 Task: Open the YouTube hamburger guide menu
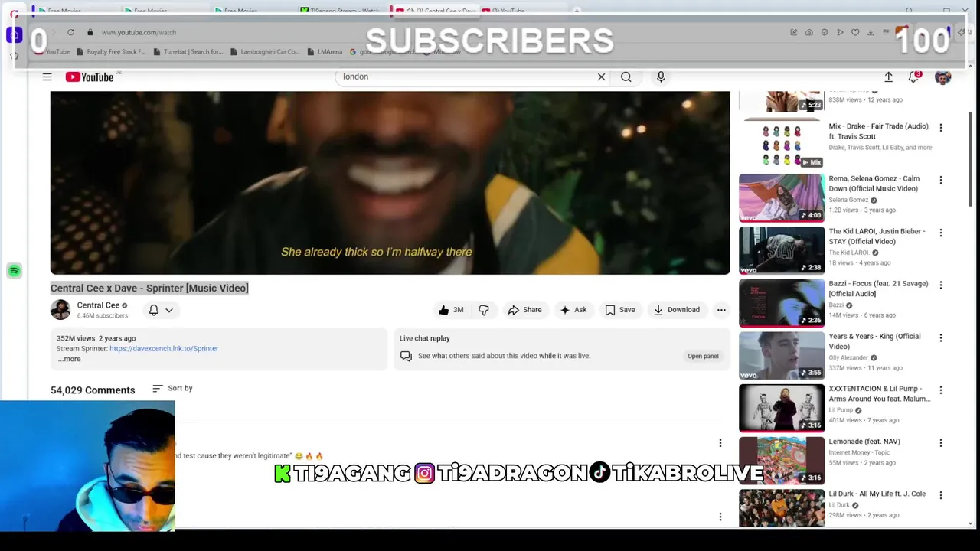[47, 77]
